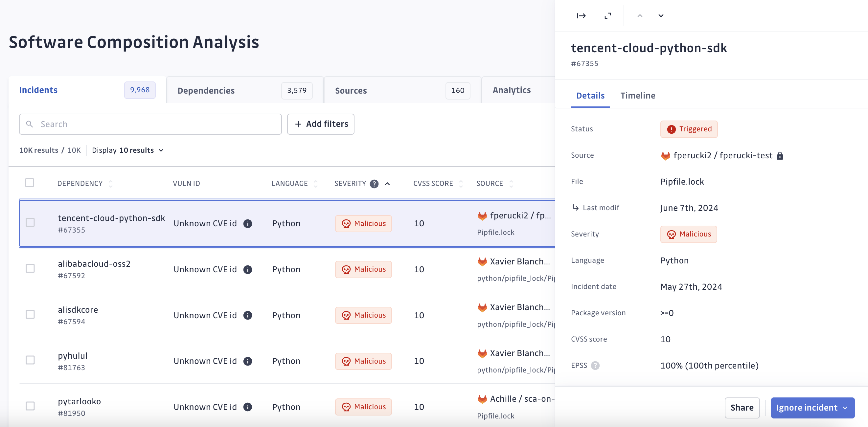The image size is (868, 427).
Task: Click the info icon in the tencent-cloud-python-sdk row
Action: point(248,224)
